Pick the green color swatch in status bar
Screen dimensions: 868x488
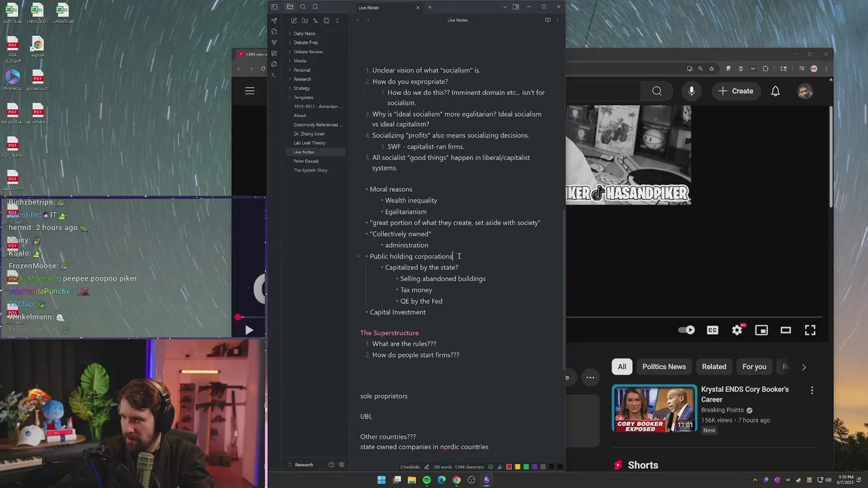[526, 466]
